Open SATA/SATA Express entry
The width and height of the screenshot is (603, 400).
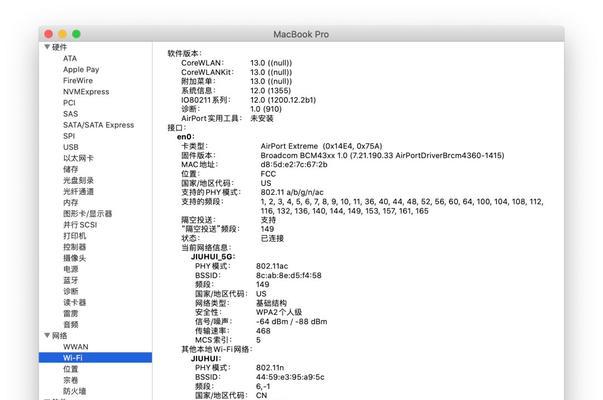pos(98,125)
